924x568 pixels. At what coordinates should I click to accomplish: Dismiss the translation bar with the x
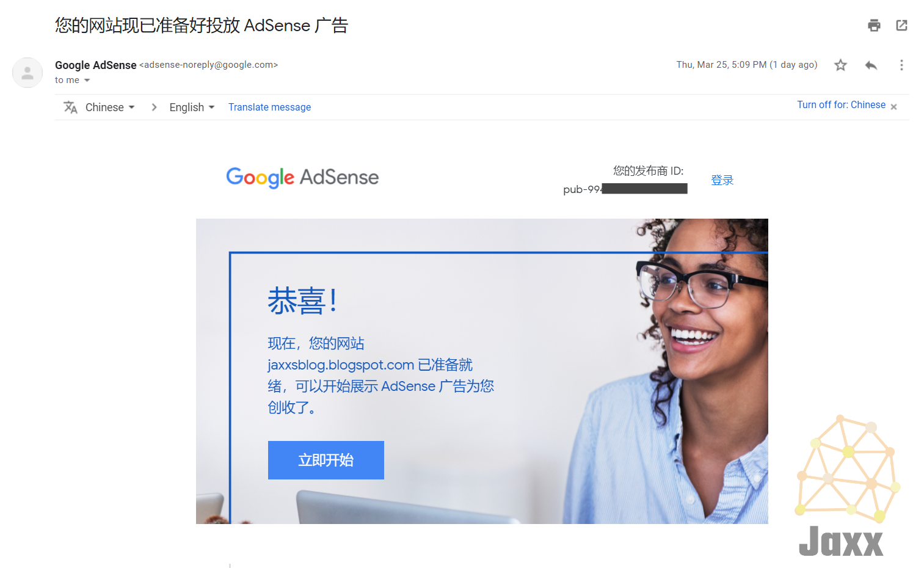[x=893, y=107]
